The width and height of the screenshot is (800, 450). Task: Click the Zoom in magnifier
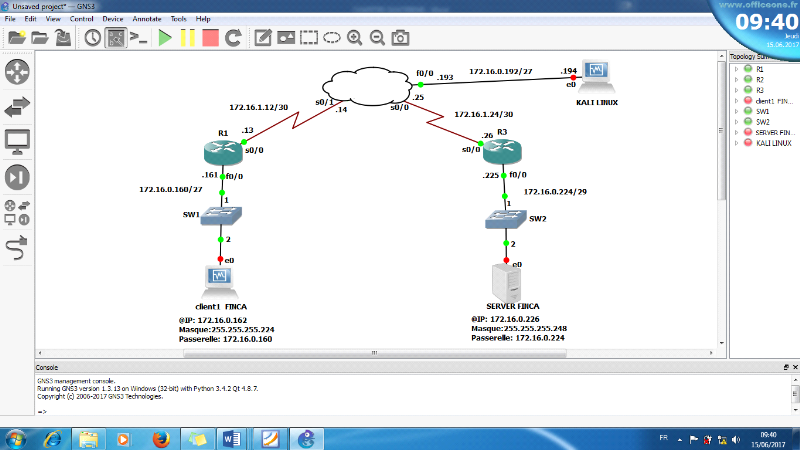tap(355, 38)
